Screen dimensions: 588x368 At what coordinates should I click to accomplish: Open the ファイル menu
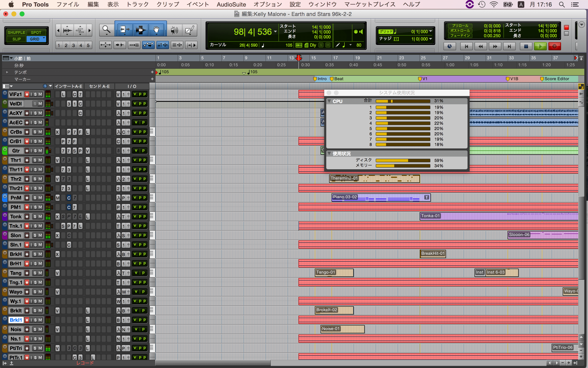pyautogui.click(x=68, y=4)
